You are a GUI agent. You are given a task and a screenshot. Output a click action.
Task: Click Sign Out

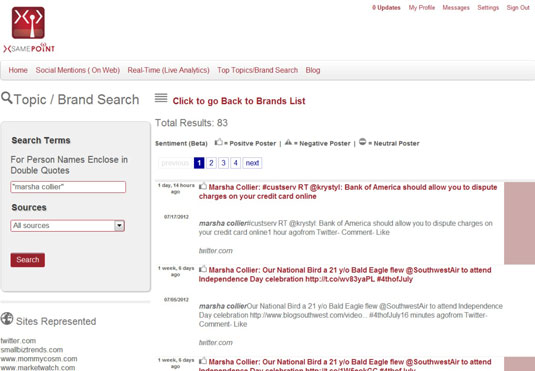pyautogui.click(x=518, y=8)
